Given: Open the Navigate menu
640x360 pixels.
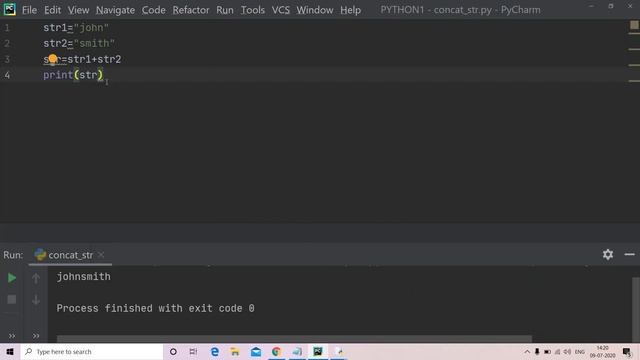Looking at the screenshot, I should pos(115,10).
